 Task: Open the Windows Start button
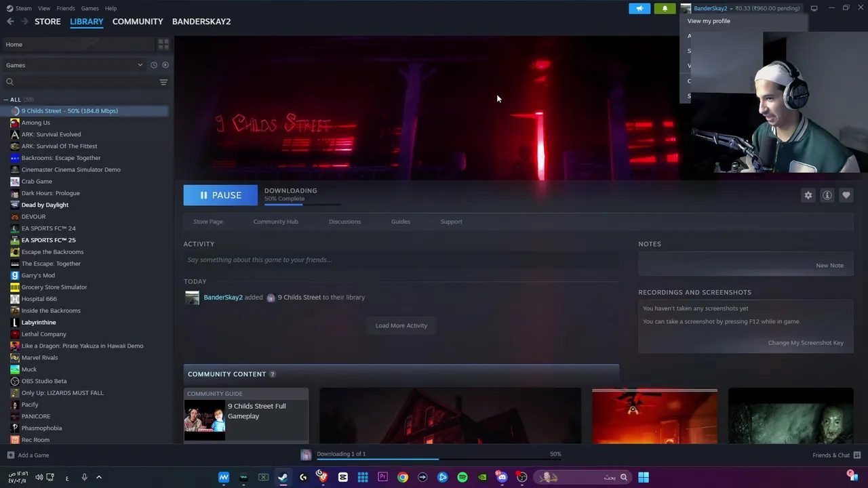coord(644,477)
